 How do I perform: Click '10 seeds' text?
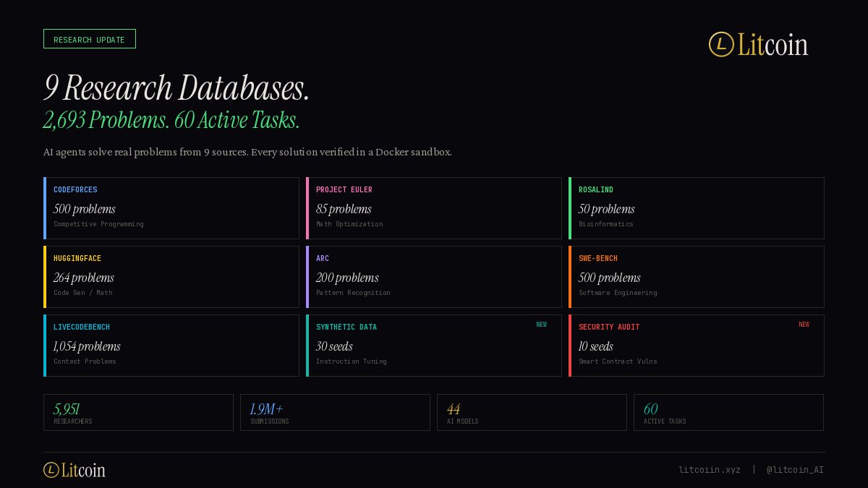tap(596, 346)
